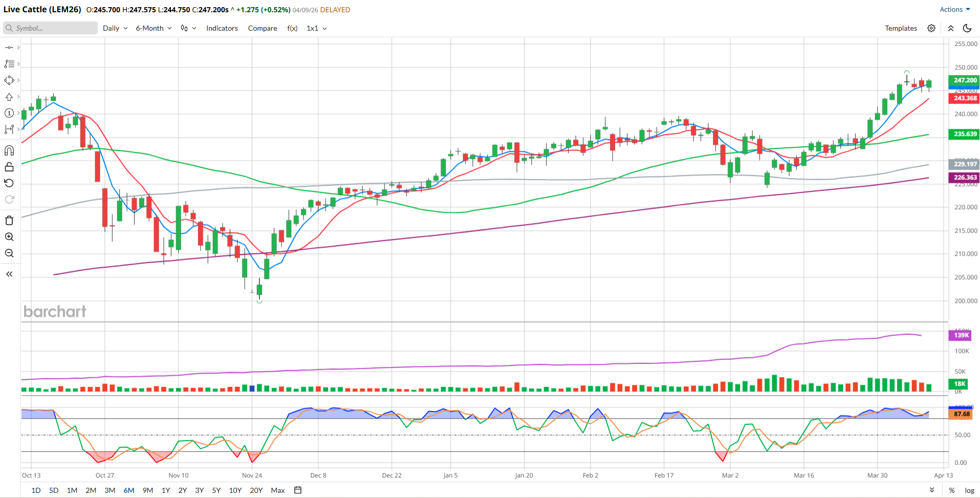This screenshot has width=980, height=498.
Task: Open the Indicators panel
Action: [x=222, y=28]
